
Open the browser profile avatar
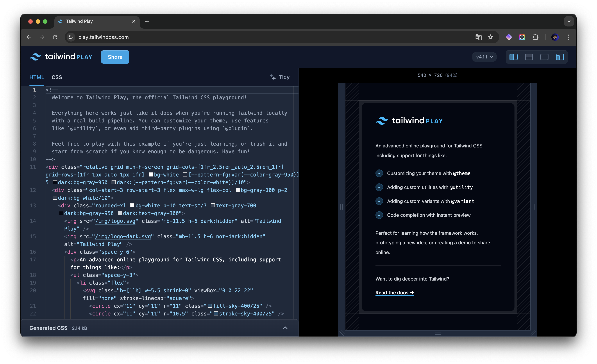(x=555, y=37)
